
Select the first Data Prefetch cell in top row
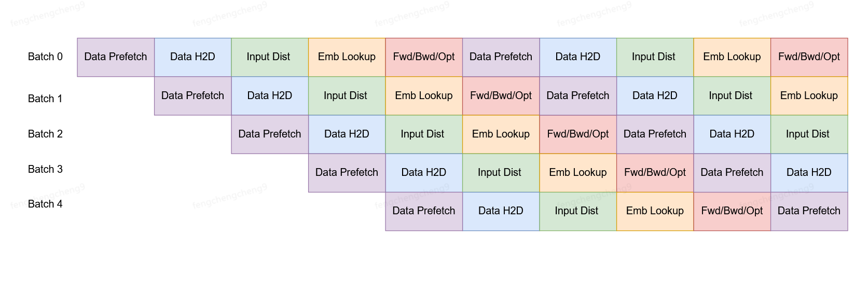[x=116, y=57]
